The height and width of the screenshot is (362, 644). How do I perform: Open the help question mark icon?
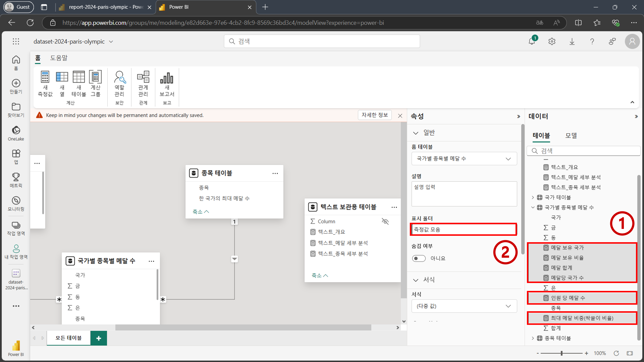pos(592,42)
